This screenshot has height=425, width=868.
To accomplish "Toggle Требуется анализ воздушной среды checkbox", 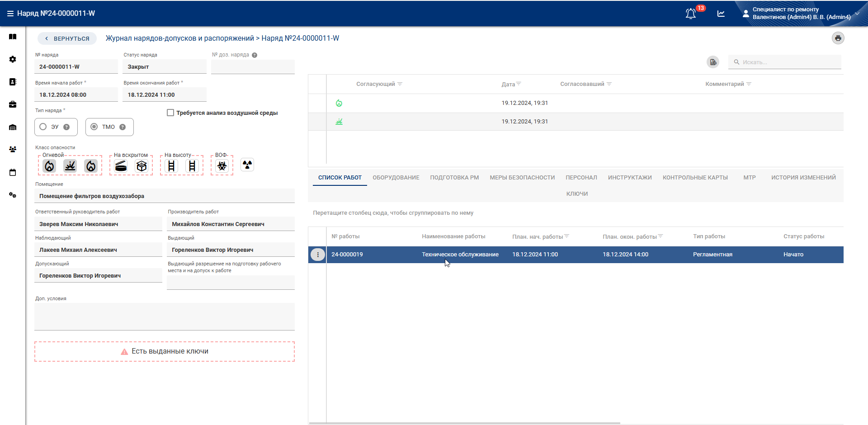I will (170, 113).
